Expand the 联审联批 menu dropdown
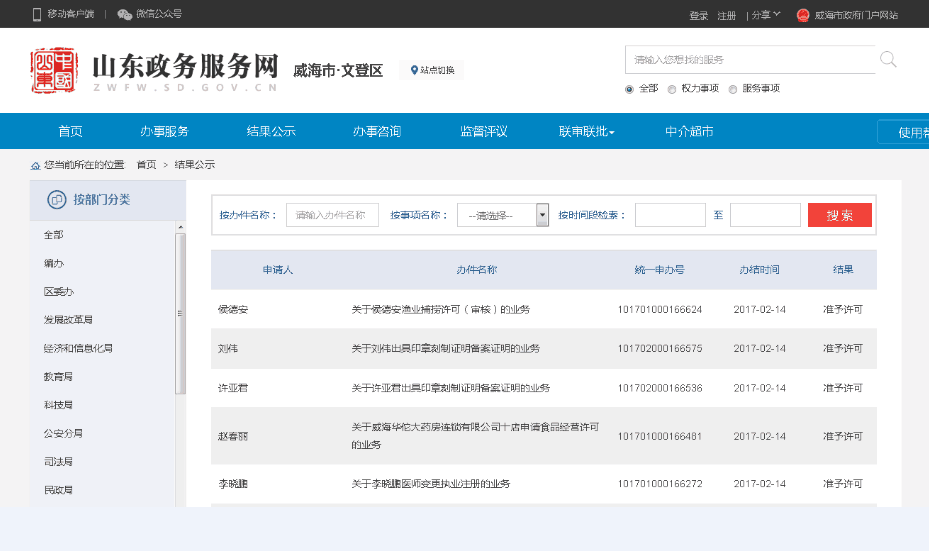Image resolution: width=929 pixels, height=551 pixels. pos(586,131)
